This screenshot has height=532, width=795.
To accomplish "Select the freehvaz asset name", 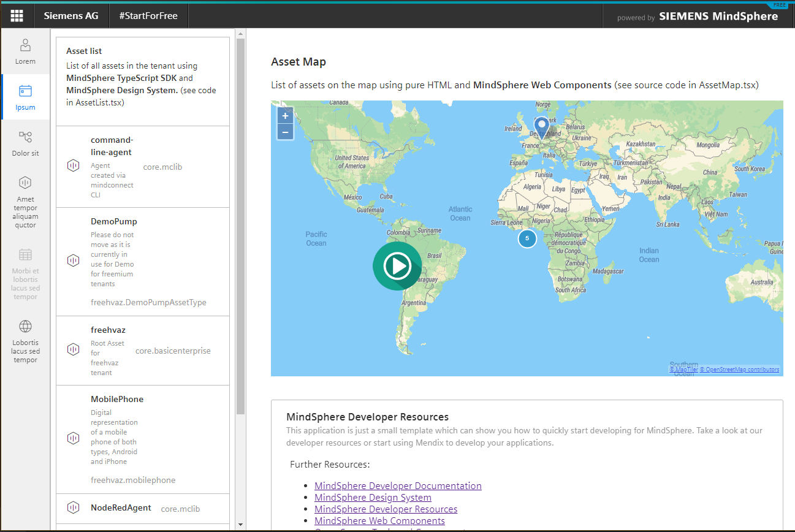I will [108, 330].
